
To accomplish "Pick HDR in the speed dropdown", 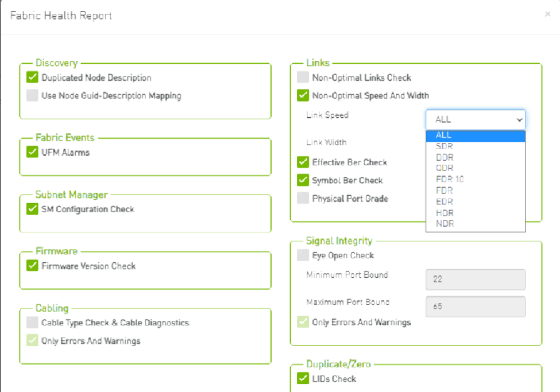I will click(x=444, y=212).
